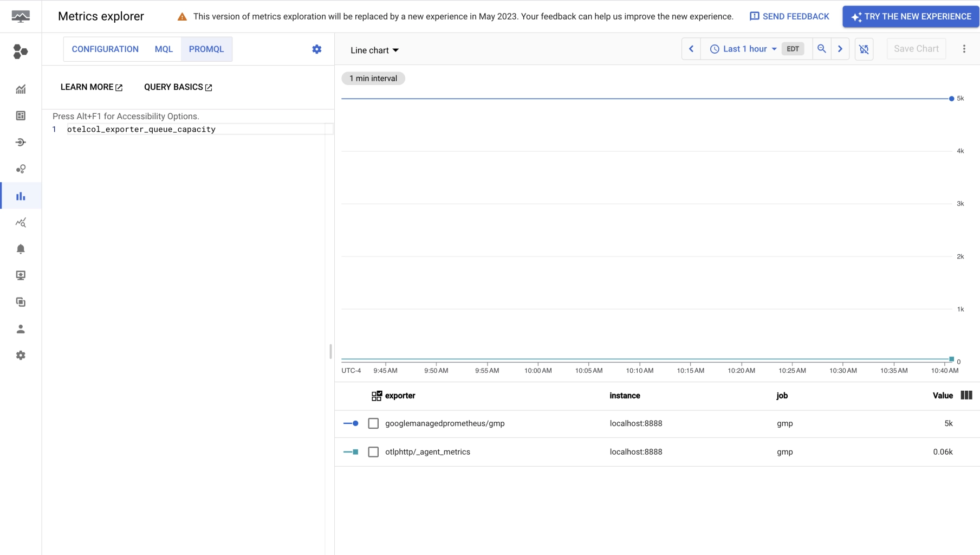The width and height of the screenshot is (980, 555).
Task: Open the column selector in the table header
Action: pos(966,396)
